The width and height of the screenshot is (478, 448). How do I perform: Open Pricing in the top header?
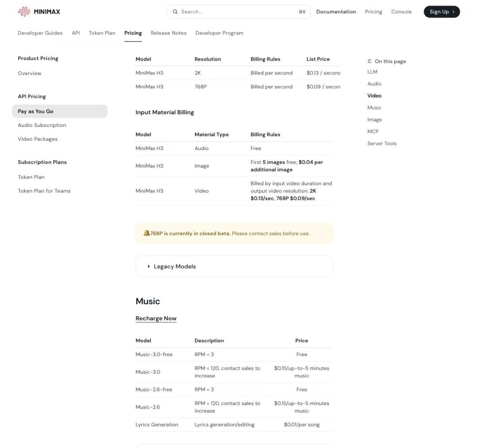pyautogui.click(x=374, y=11)
